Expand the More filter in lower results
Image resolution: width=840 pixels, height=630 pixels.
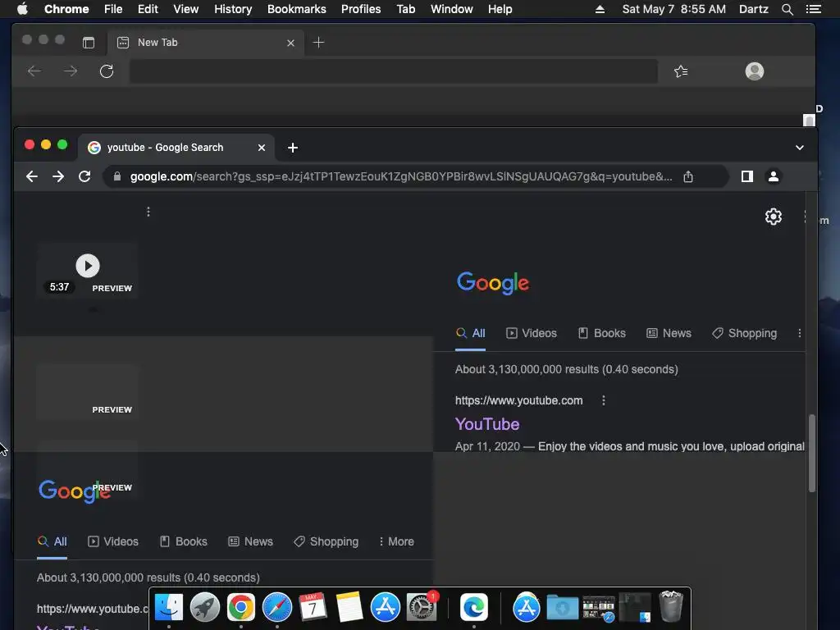pyautogui.click(x=396, y=541)
